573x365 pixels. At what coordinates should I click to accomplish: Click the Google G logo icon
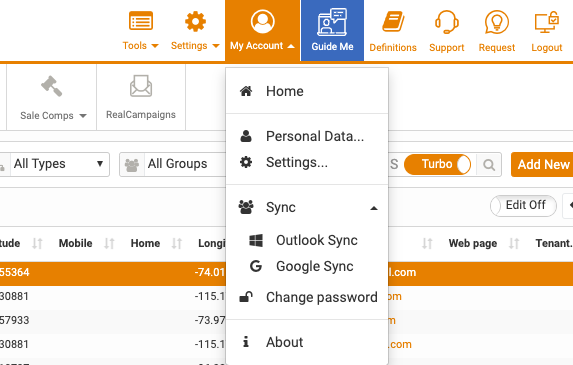point(256,266)
